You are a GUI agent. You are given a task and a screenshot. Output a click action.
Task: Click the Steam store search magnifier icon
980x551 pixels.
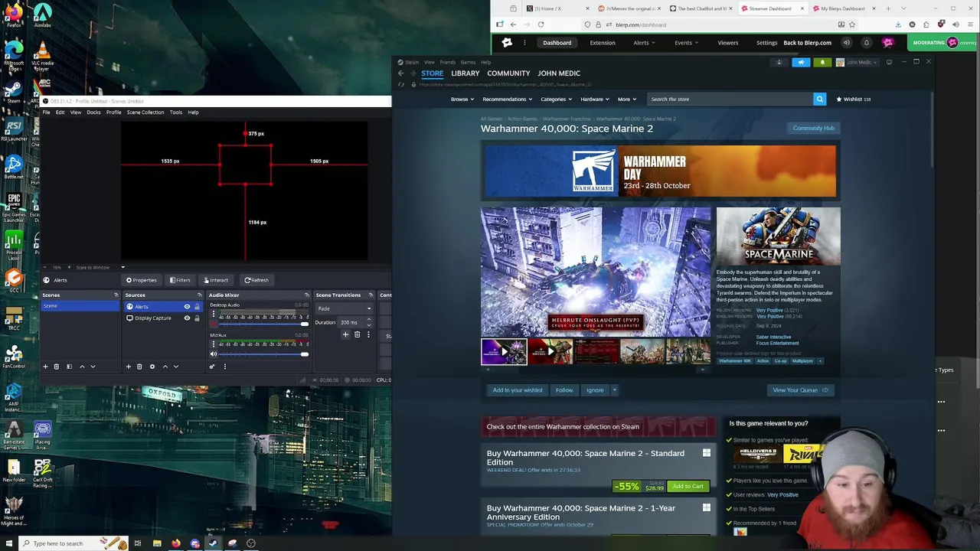pyautogui.click(x=819, y=99)
